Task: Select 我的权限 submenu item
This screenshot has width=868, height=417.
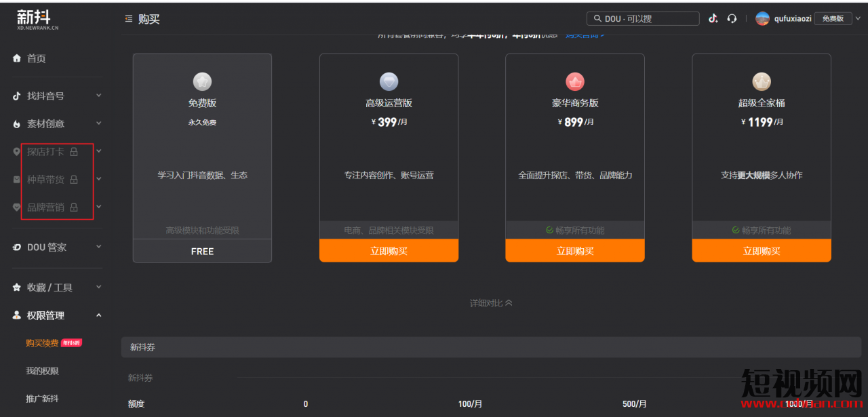Action: (42, 371)
